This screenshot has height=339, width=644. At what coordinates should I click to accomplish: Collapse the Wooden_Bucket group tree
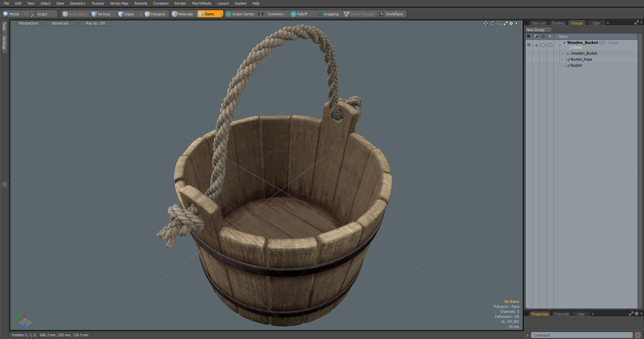click(x=559, y=45)
